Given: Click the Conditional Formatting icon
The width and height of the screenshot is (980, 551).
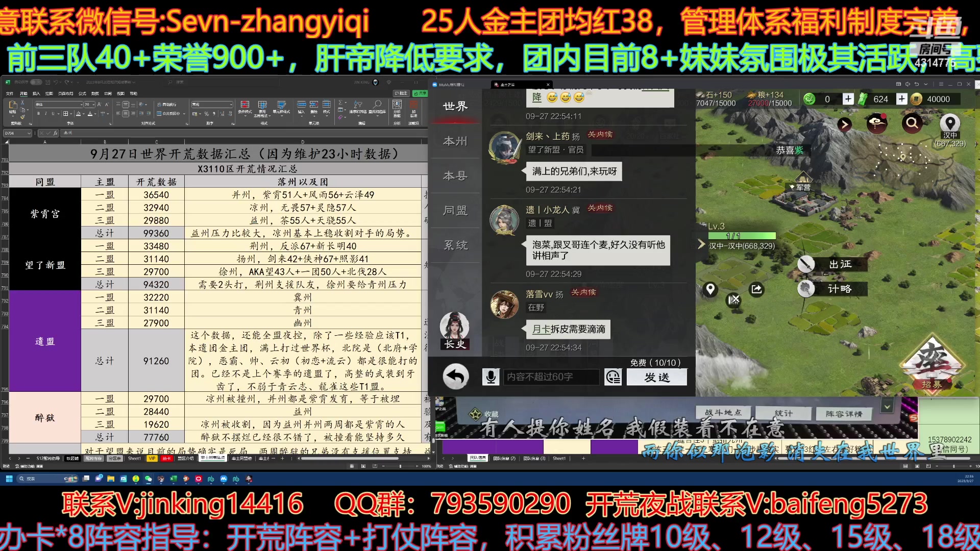Looking at the screenshot, I should [245, 105].
